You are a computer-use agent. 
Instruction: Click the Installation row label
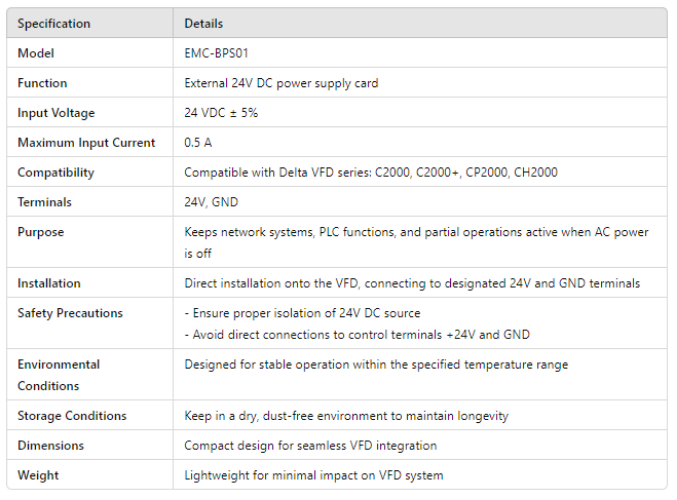(x=49, y=284)
